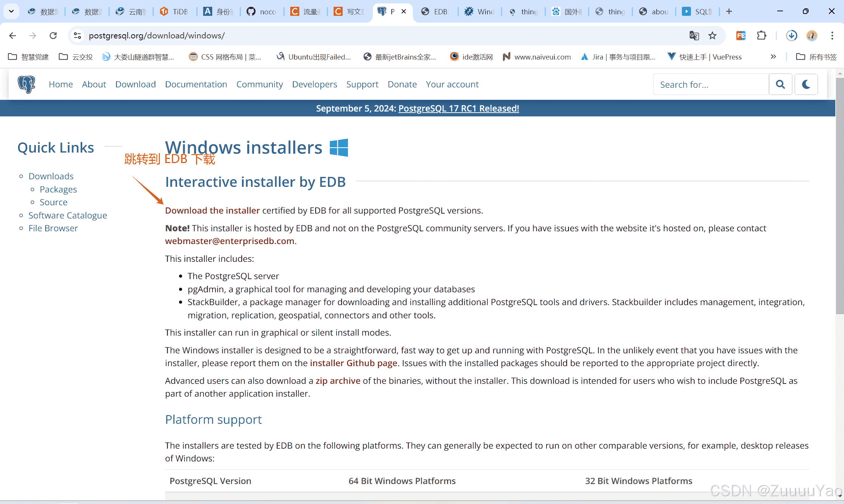Image resolution: width=844 pixels, height=504 pixels.
Task: Click the PostgreSQL elephant logo
Action: 26,84
